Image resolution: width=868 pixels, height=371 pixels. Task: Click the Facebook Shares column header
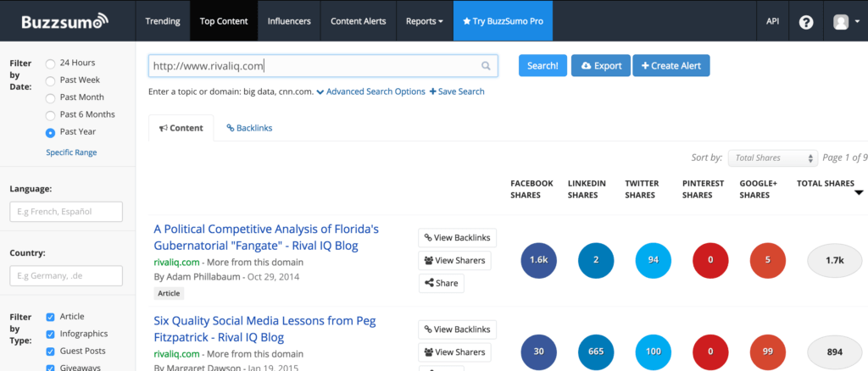532,189
